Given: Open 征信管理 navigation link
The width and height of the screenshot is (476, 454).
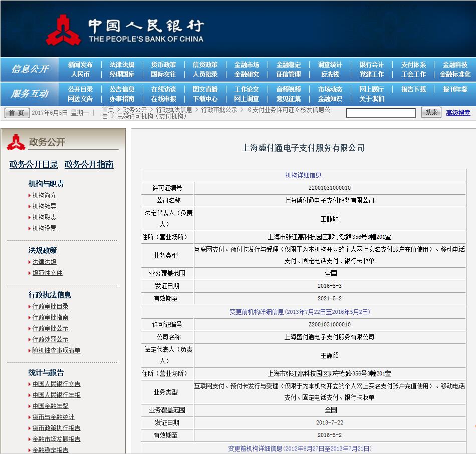Looking at the screenshot, I should pyautogui.click(x=289, y=74).
